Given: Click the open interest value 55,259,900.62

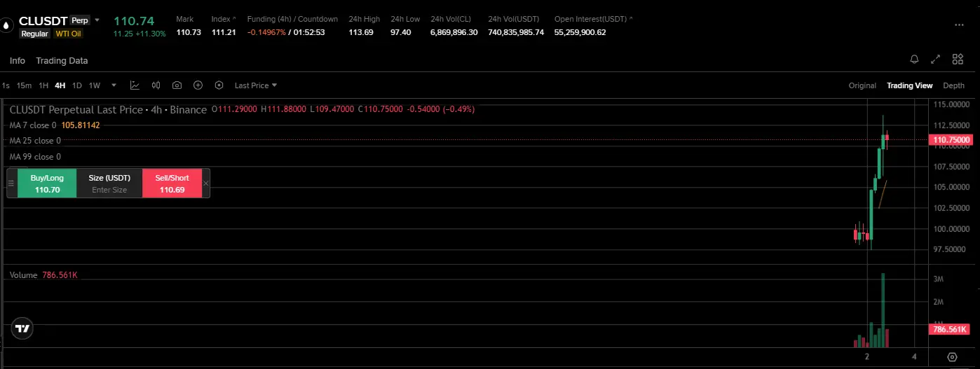Looking at the screenshot, I should (x=580, y=32).
